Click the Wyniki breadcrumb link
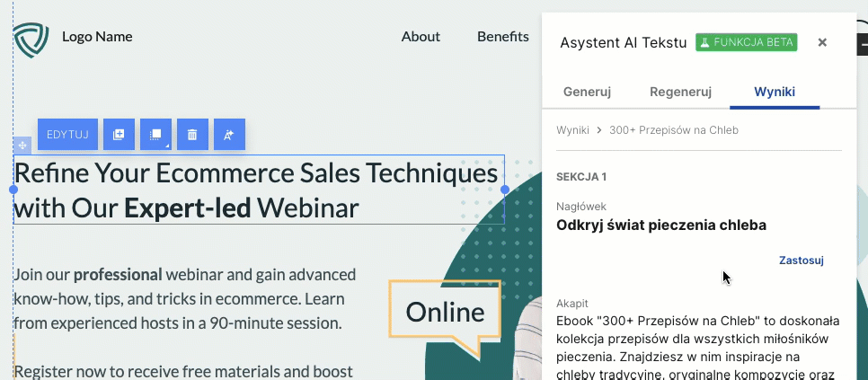Image resolution: width=868 pixels, height=380 pixels. tap(572, 130)
